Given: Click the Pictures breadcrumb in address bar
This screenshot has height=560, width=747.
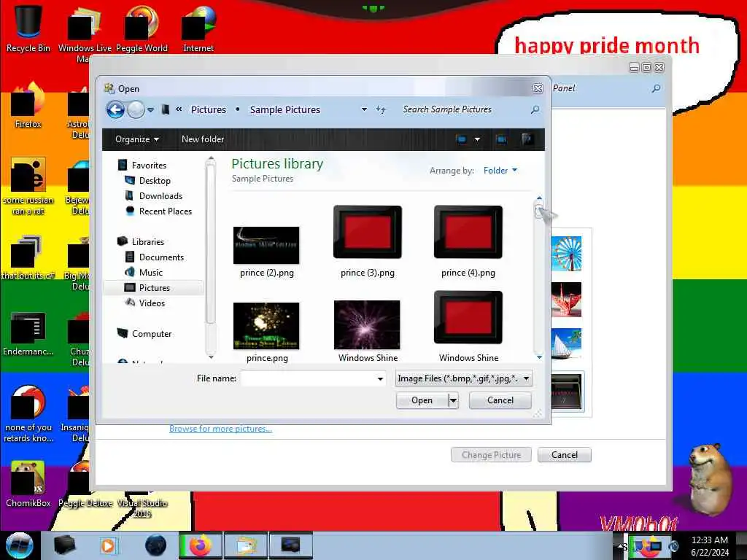Looking at the screenshot, I should 208,109.
